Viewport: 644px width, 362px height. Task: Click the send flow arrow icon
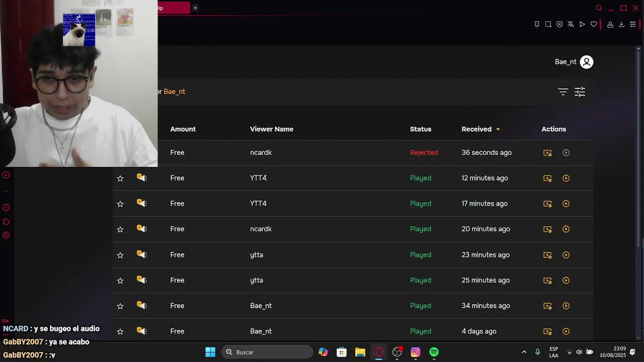tap(582, 24)
